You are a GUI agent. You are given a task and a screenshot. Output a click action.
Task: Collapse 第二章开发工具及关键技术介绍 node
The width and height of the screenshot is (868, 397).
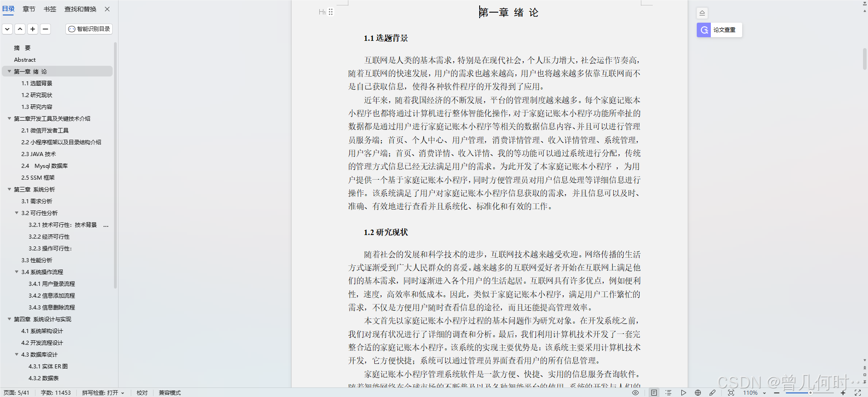[x=9, y=118]
